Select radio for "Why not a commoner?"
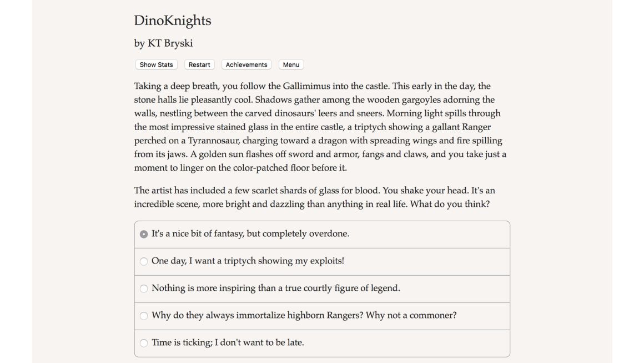The image size is (644, 363). [x=144, y=316]
